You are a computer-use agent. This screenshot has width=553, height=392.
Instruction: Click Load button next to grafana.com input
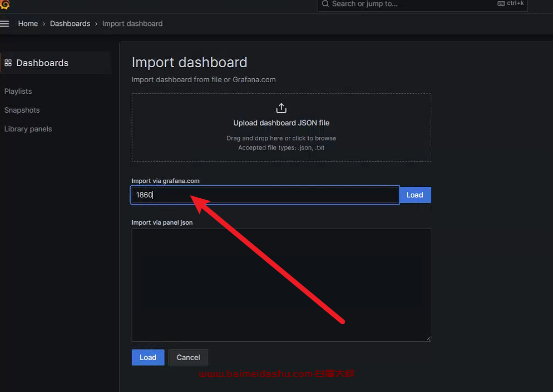pos(415,195)
